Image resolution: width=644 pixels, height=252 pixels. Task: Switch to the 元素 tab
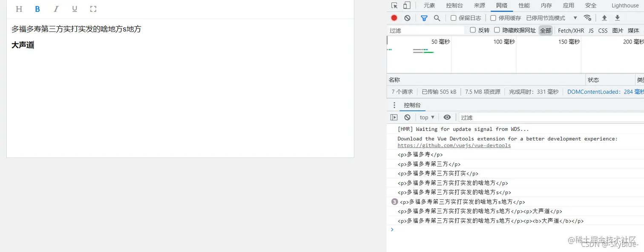[429, 6]
